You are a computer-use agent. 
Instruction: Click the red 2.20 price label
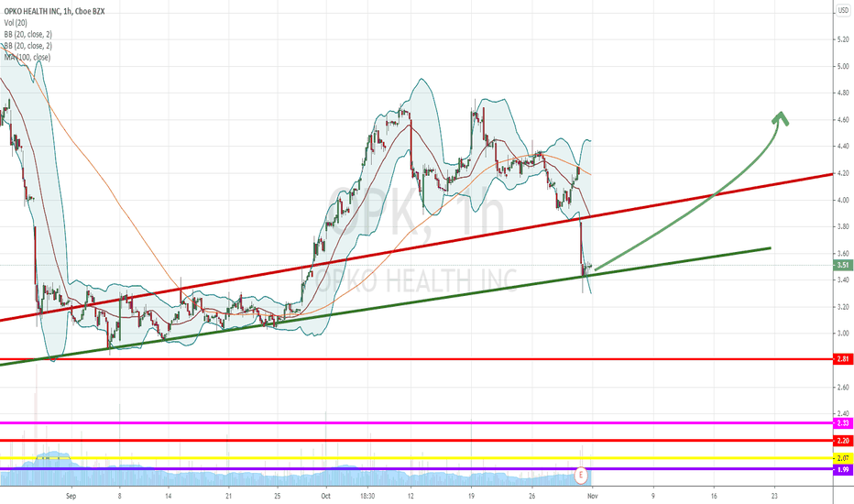(843, 440)
